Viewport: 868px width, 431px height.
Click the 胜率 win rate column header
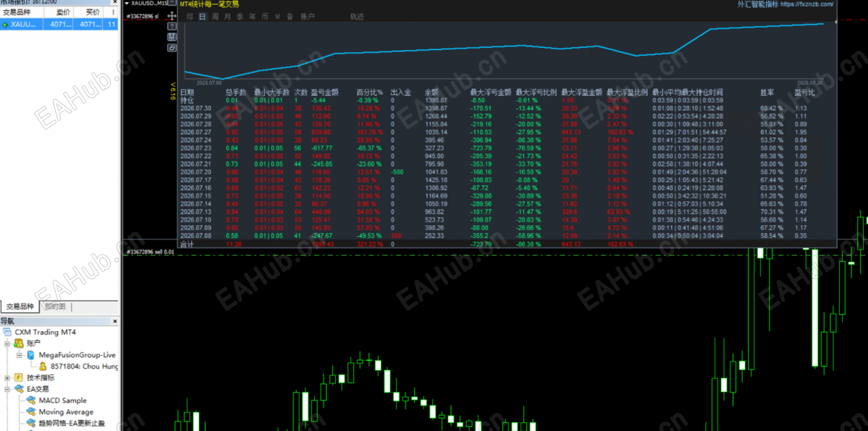coord(767,93)
